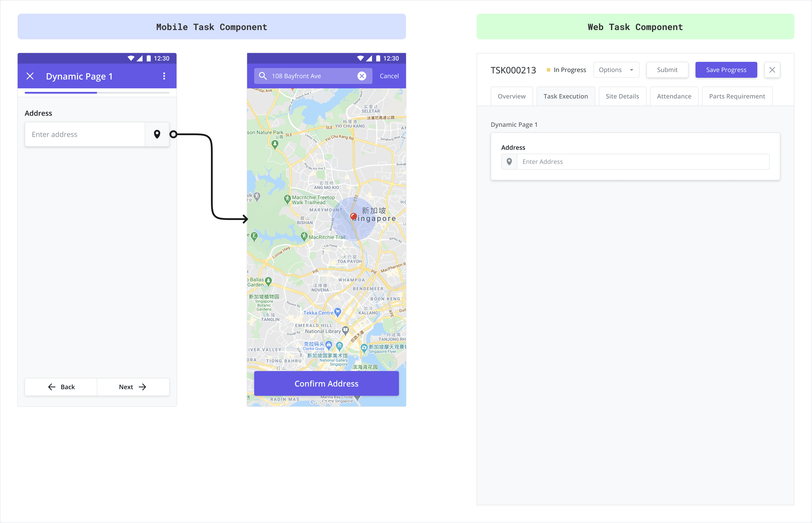Click the red location marker on the map
This screenshot has height=523, width=812.
point(353,216)
